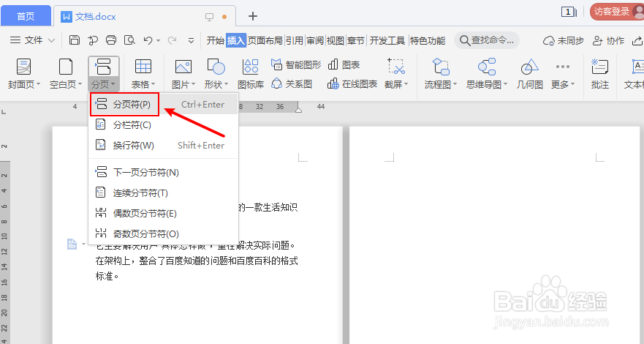
Task: Expand the 形状 dropdown arrow
Action: [x=226, y=84]
